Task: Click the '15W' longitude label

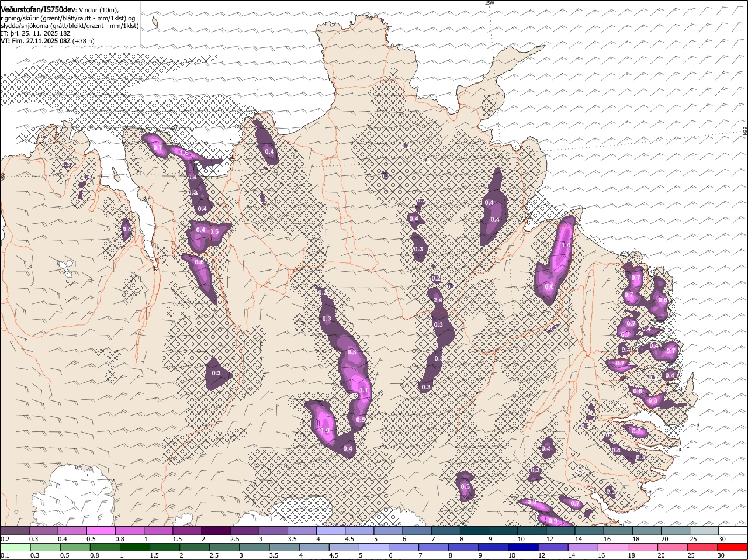Action: (489, 3)
